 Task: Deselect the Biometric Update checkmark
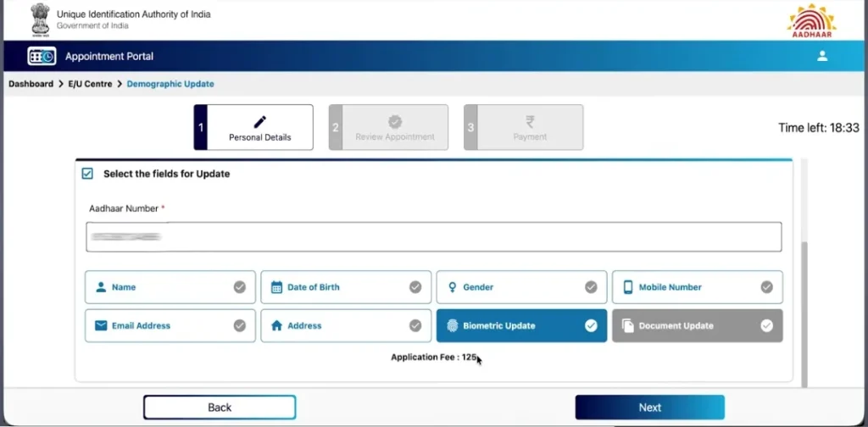point(591,326)
